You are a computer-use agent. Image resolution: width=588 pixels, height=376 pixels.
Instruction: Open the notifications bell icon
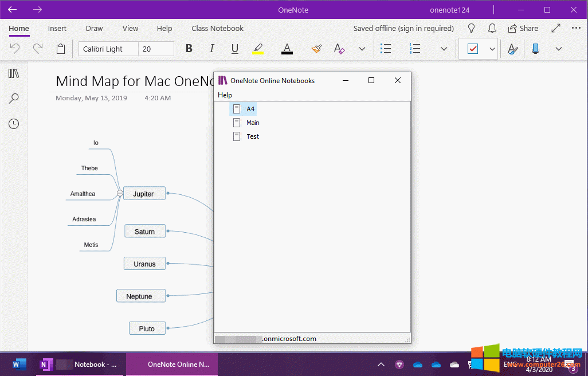(492, 28)
